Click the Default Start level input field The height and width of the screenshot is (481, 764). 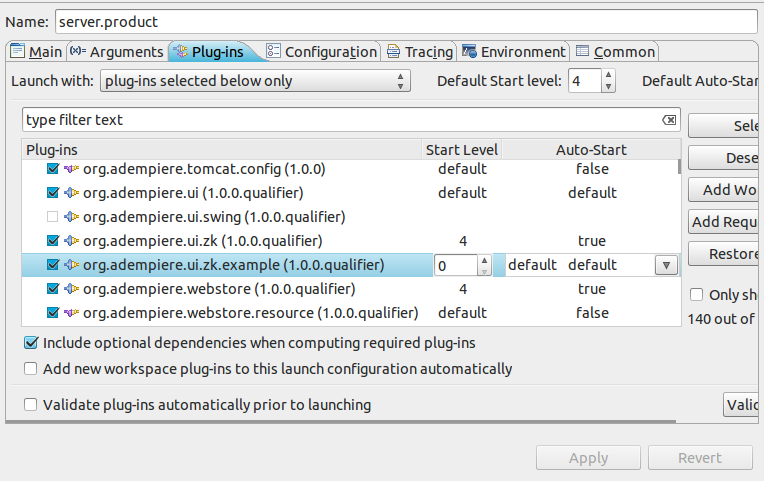tap(585, 81)
